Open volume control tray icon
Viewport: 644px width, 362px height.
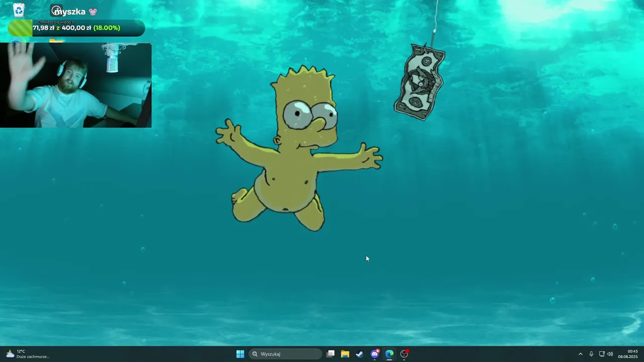point(610,354)
